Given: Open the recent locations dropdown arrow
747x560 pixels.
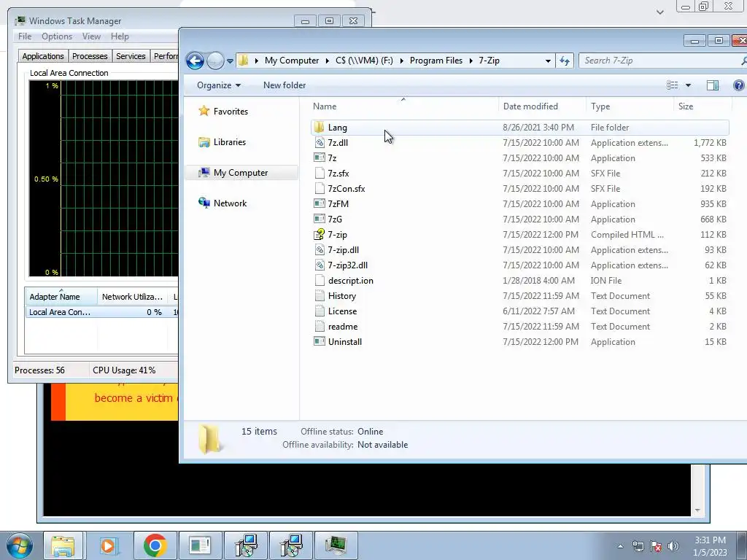Looking at the screenshot, I should coord(230,61).
